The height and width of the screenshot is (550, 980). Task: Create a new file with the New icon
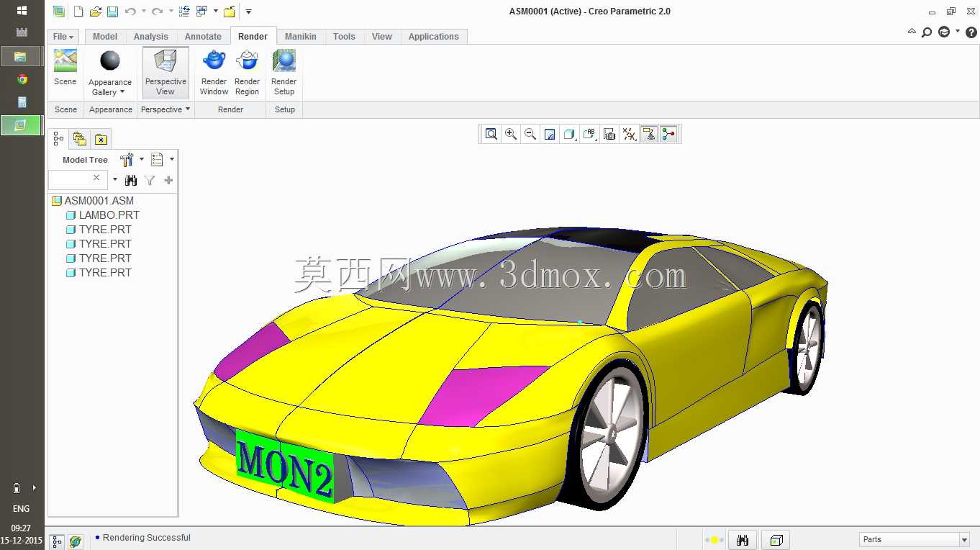(x=78, y=12)
